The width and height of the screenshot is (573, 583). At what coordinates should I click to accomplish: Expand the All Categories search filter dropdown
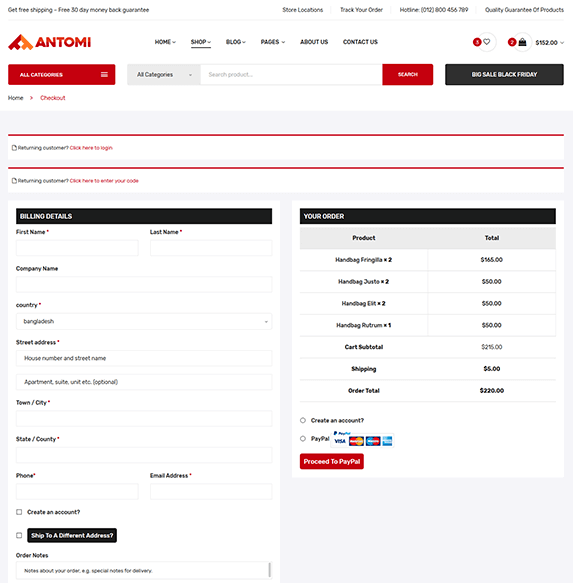click(164, 75)
